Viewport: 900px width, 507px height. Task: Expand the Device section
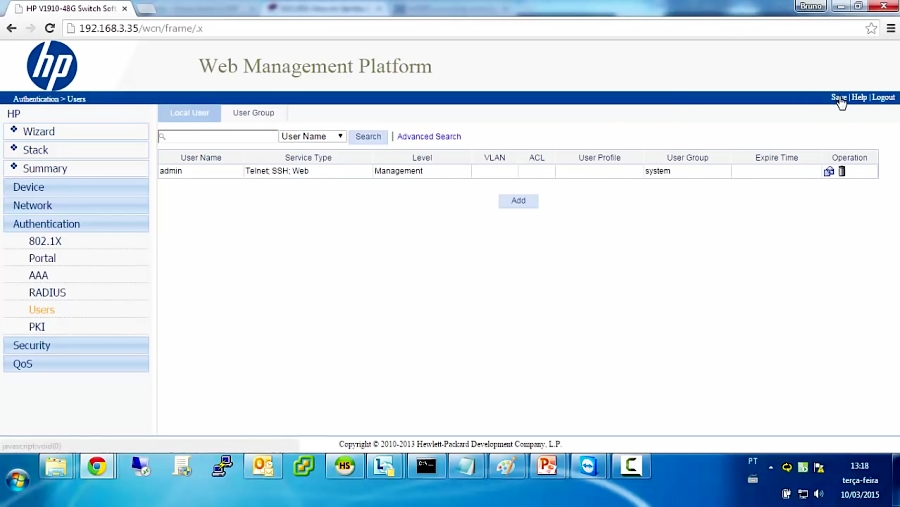[x=76, y=187]
